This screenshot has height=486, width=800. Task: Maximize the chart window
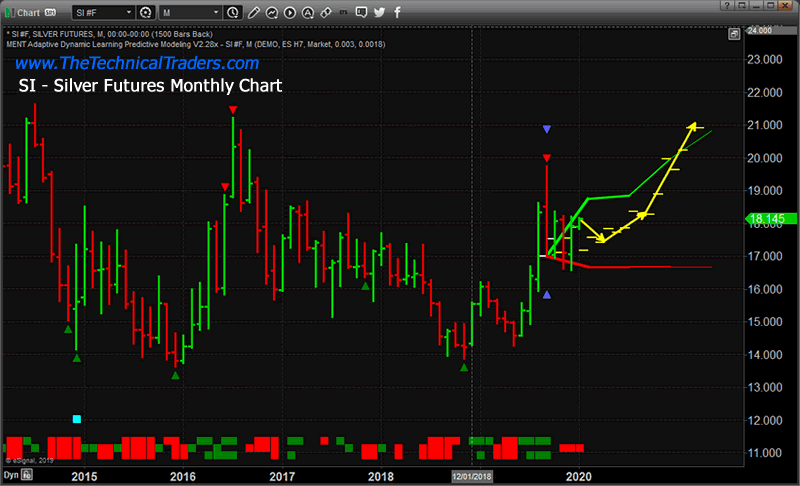(770, 6)
